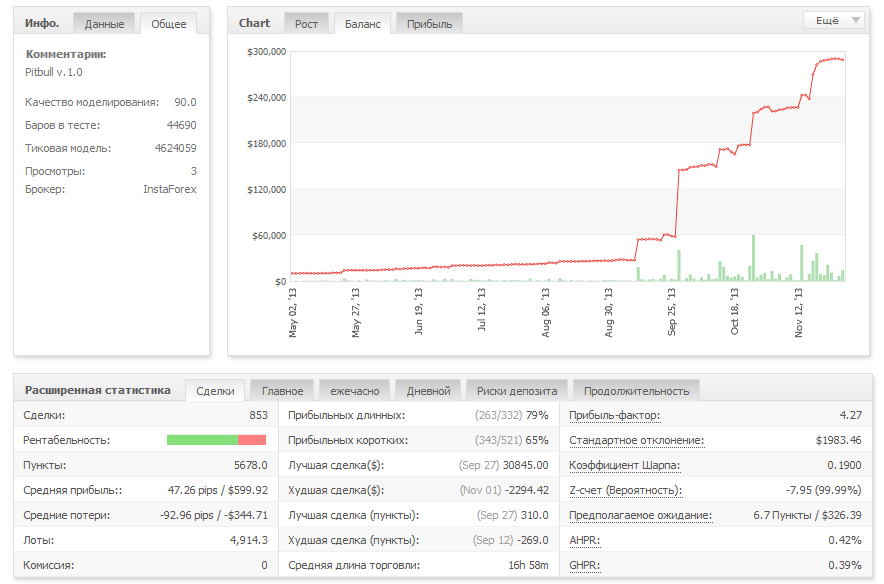Select the Баланс chart tab

(x=362, y=24)
